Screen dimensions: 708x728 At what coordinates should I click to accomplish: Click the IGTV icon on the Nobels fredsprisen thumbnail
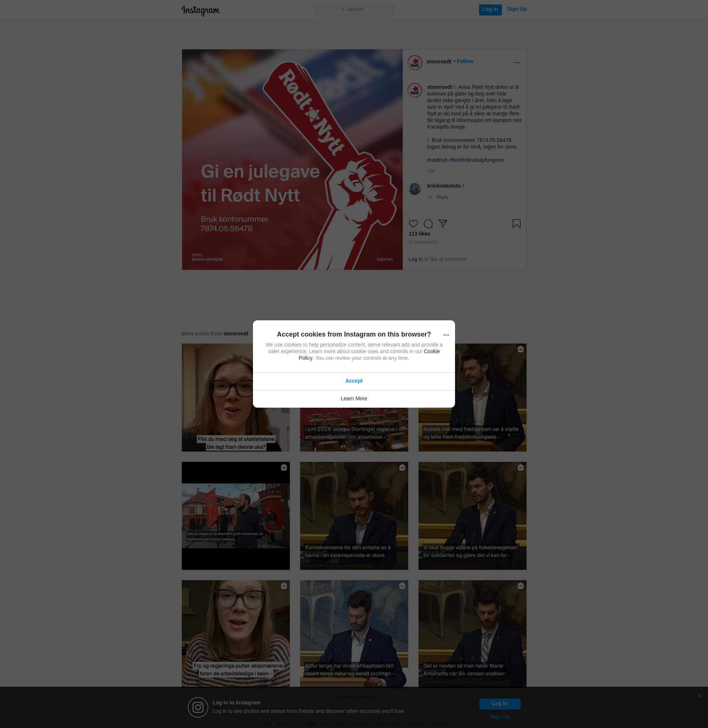point(520,349)
